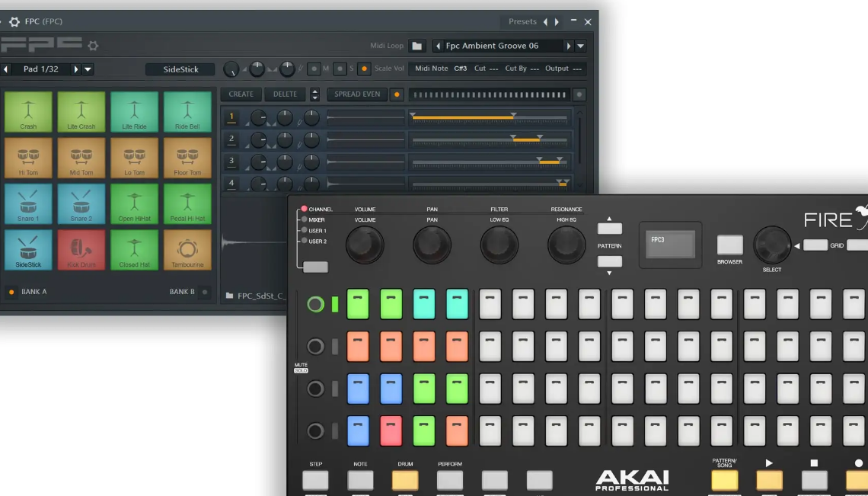The image size is (868, 496).
Task: Toggle the fourth row mute/solo circle on Fire
Action: [x=315, y=430]
